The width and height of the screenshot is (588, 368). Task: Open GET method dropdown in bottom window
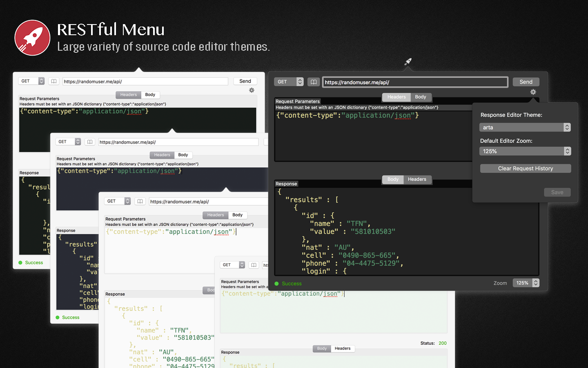coord(232,265)
